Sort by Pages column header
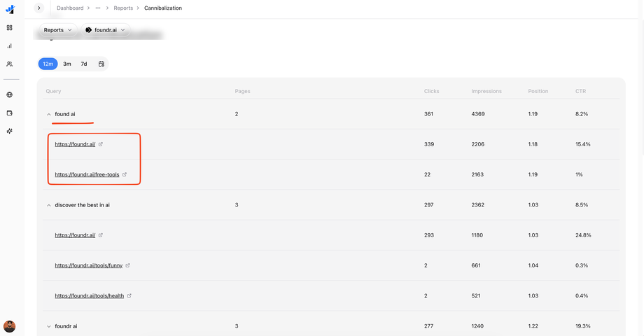 (242, 91)
